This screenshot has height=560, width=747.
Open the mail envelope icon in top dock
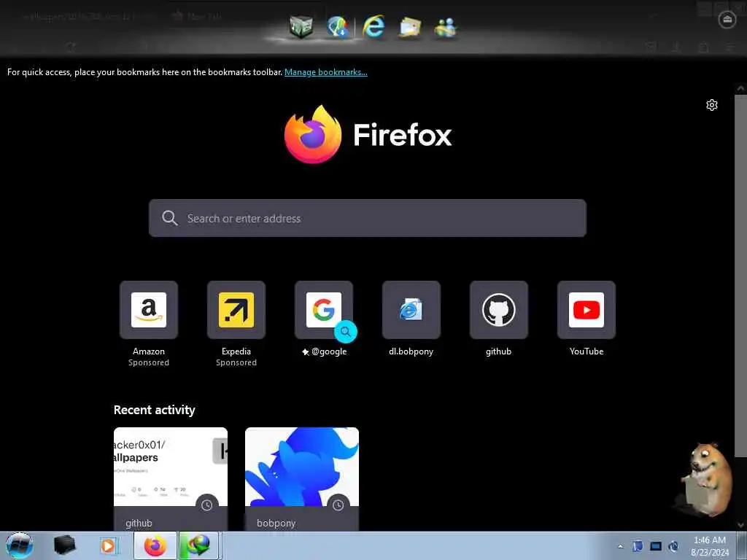tap(410, 27)
